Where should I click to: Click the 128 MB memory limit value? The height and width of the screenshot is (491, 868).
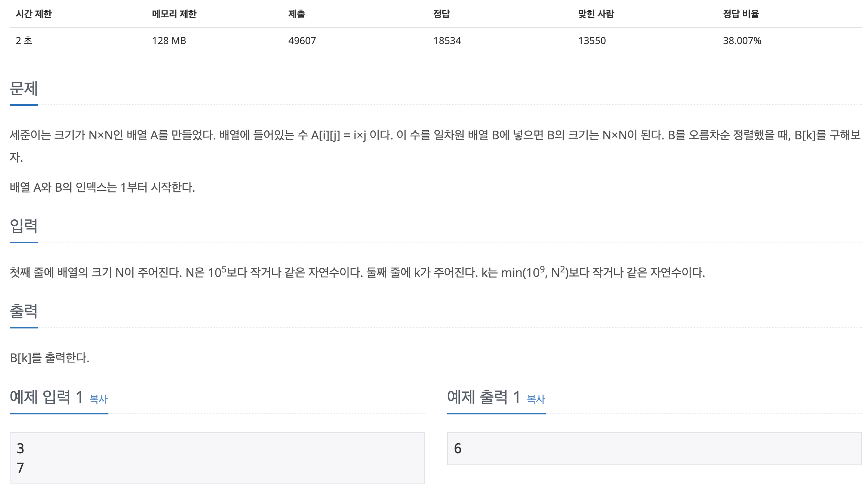click(x=169, y=41)
